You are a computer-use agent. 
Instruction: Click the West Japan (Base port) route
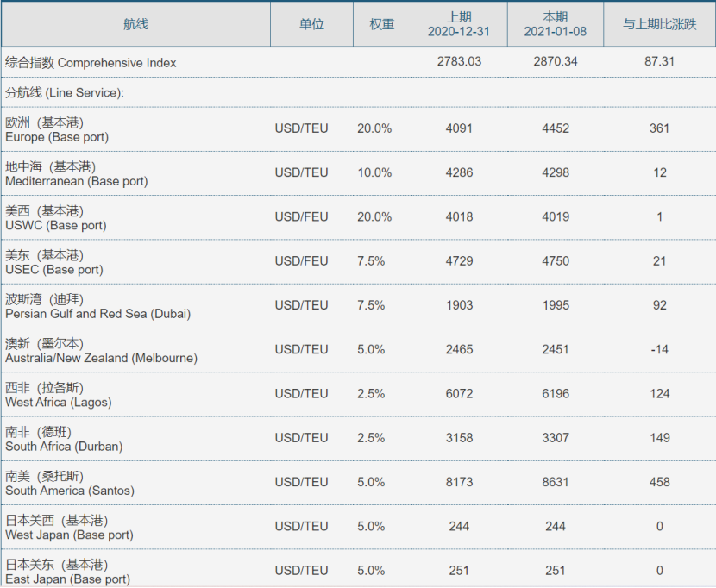(x=69, y=527)
